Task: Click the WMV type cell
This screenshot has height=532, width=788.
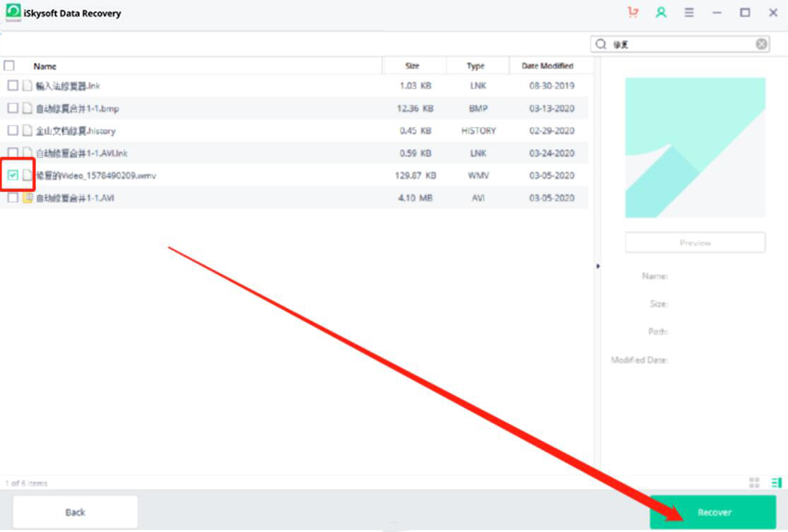Action: 478,175
